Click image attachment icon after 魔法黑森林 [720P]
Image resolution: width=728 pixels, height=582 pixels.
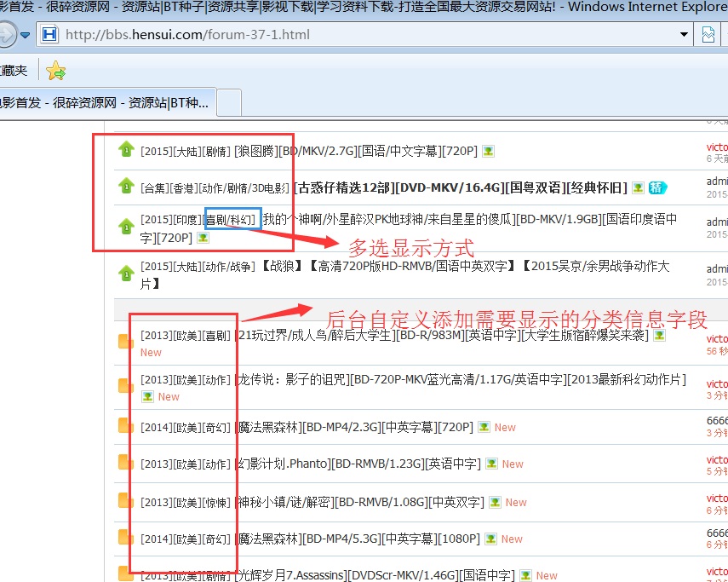point(484,427)
